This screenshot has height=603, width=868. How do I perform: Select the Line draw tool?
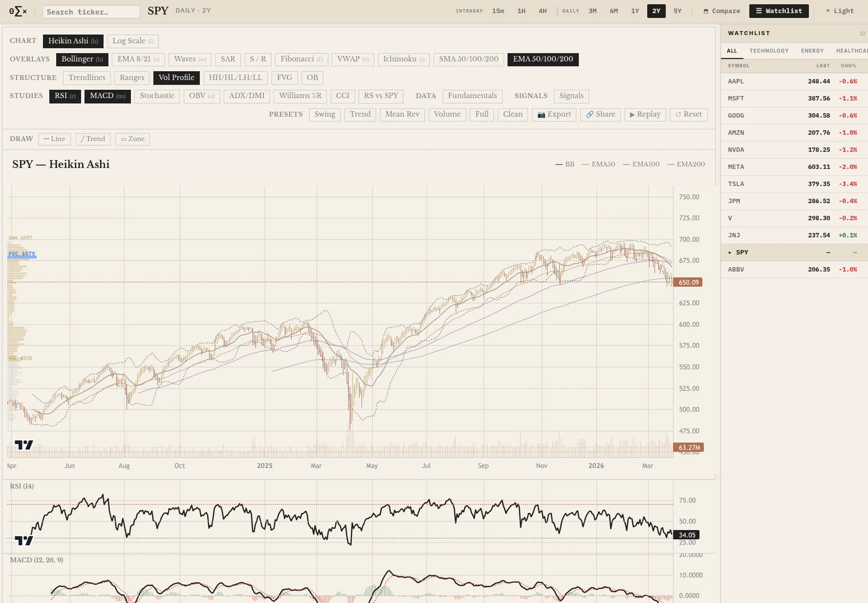click(x=54, y=139)
